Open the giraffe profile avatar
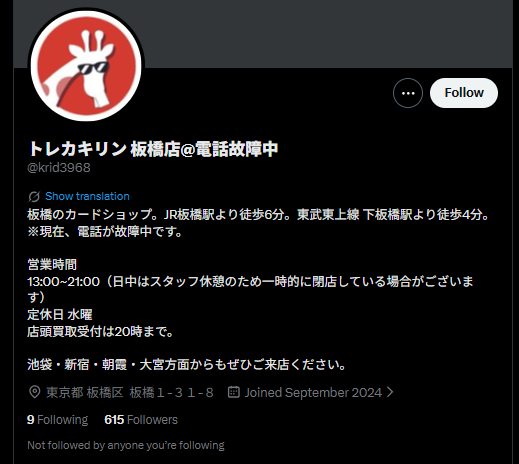The width and height of the screenshot is (519, 464). 86,66
